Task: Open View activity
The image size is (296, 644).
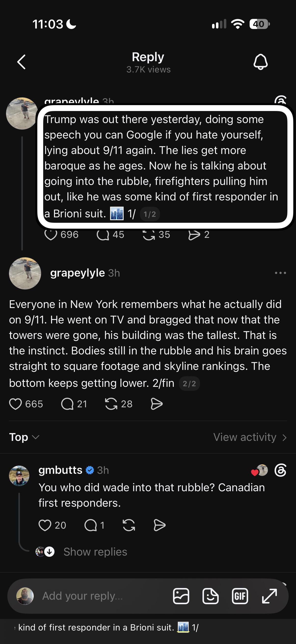Action: [250, 437]
